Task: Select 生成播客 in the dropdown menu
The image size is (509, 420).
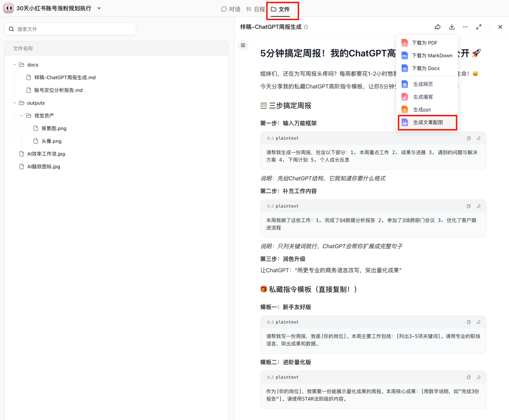Action: coord(423,97)
